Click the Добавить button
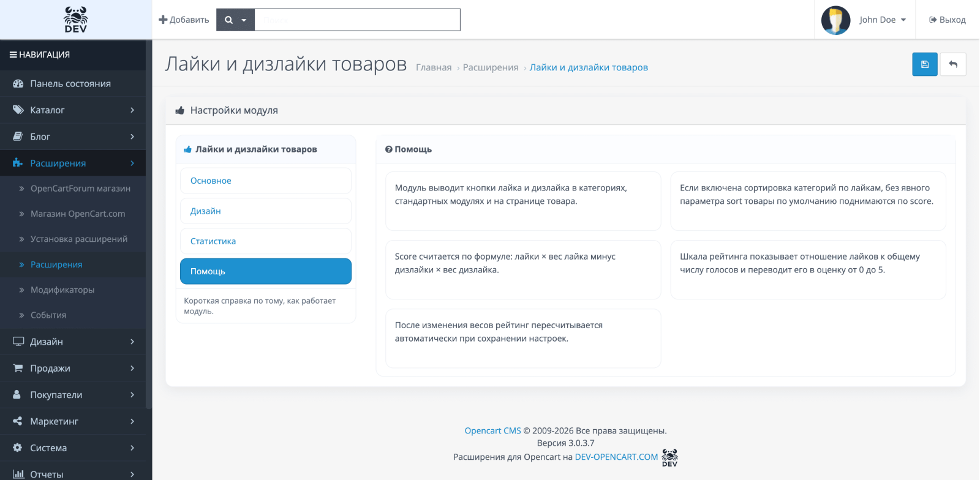 184,20
